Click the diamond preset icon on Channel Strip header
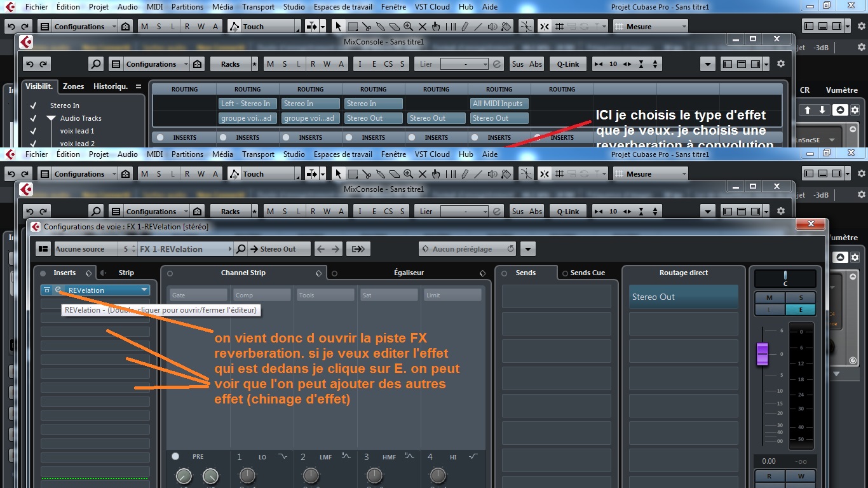Image resolution: width=868 pixels, height=488 pixels. [319, 273]
